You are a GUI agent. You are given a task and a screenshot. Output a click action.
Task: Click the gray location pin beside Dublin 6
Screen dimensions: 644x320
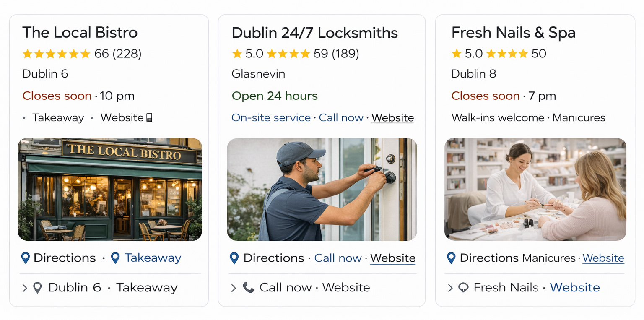coord(37,288)
